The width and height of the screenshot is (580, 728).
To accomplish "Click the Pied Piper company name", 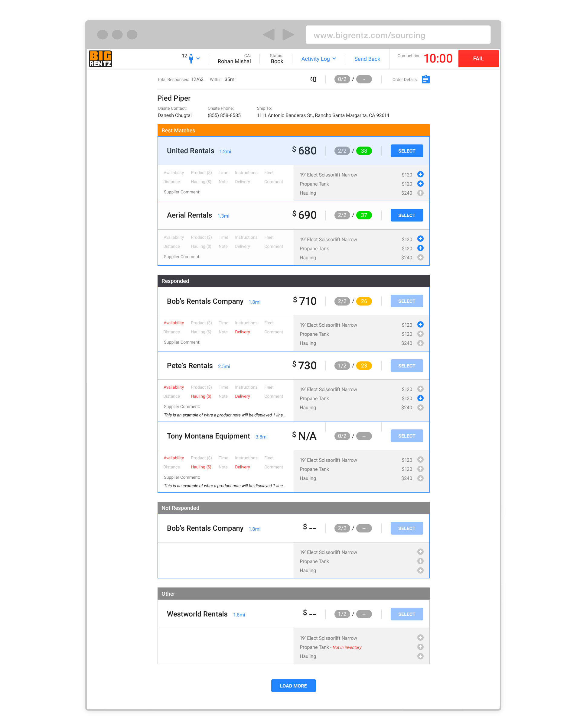I will 174,98.
